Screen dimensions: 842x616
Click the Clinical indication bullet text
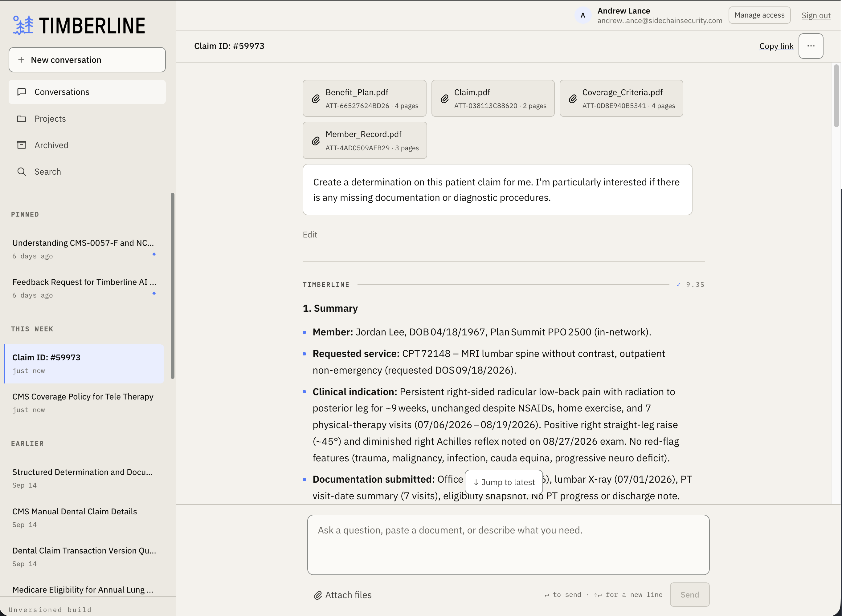click(x=496, y=425)
